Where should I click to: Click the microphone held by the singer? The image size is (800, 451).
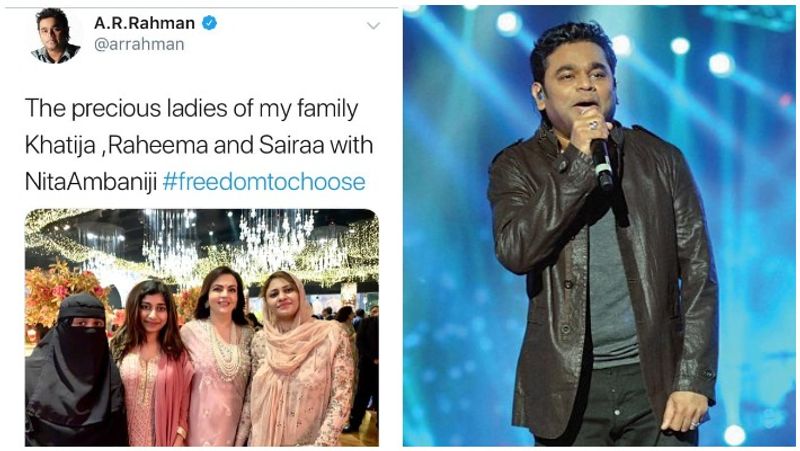point(602,160)
